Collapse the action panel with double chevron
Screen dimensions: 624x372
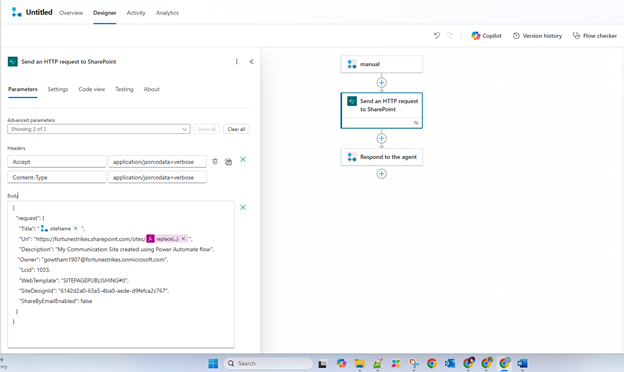pyautogui.click(x=252, y=62)
